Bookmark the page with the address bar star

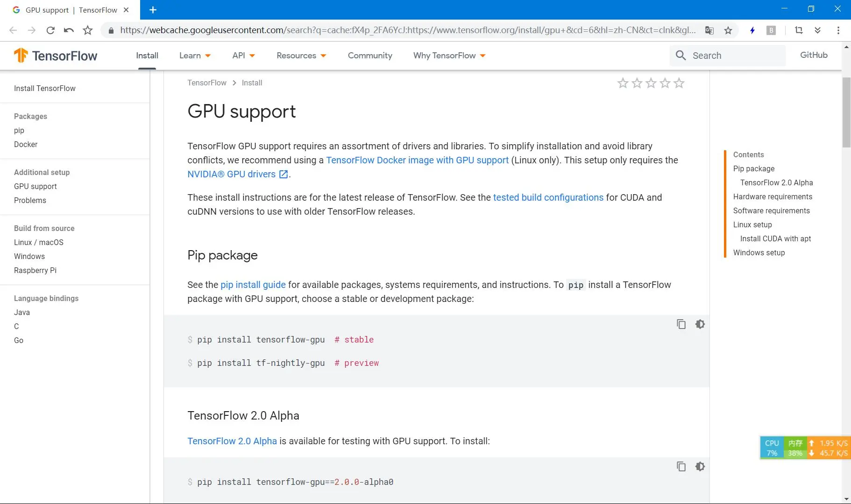coord(728,30)
